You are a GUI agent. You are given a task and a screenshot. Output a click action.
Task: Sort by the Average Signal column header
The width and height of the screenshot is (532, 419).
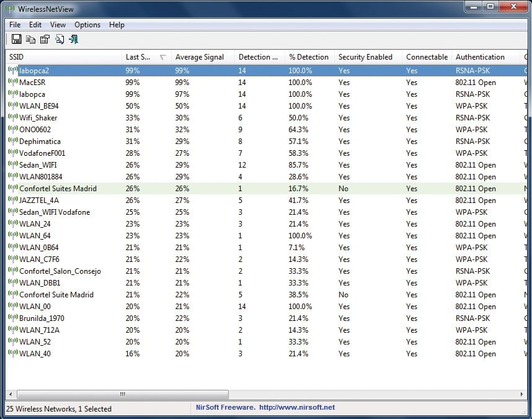[x=203, y=56]
